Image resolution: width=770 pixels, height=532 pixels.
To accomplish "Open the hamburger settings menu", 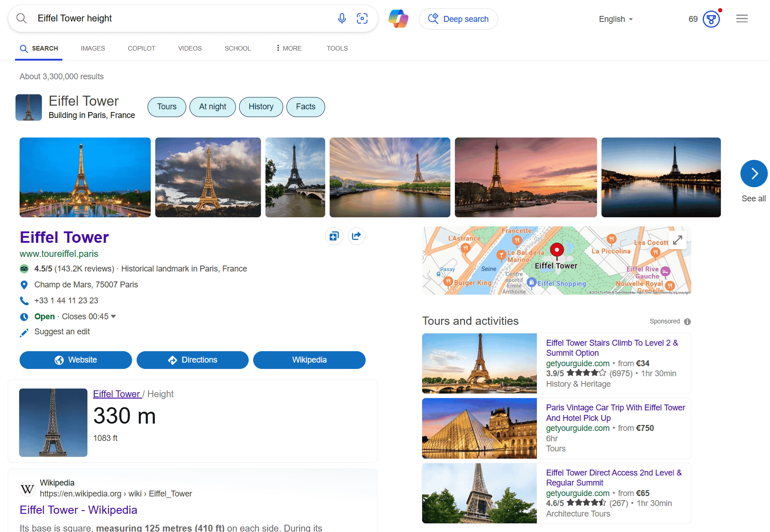I will pos(742,19).
